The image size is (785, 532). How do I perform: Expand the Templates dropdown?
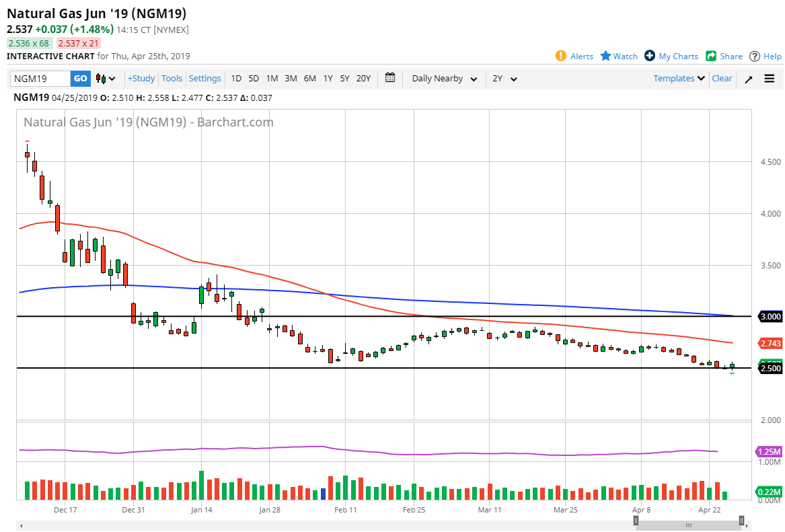click(x=679, y=79)
